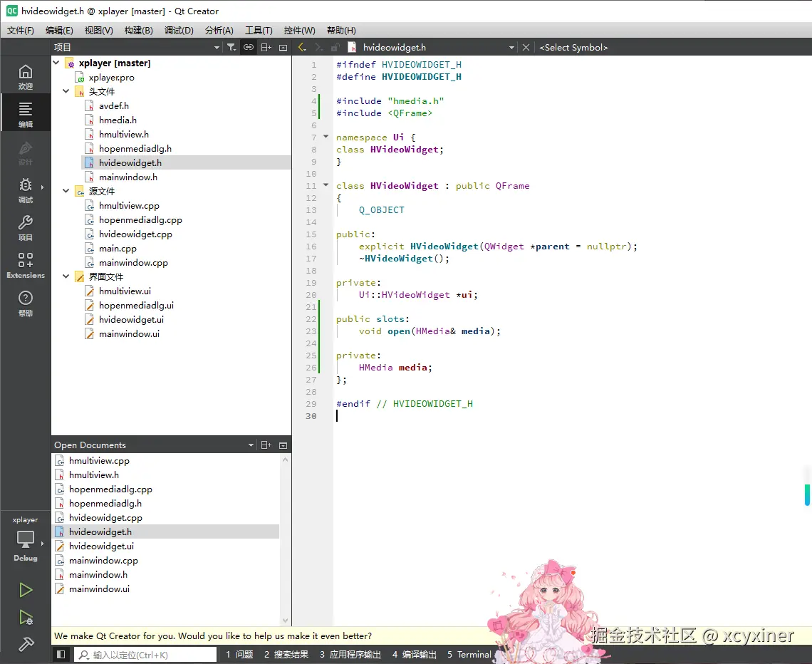Start debugging with the Run-debug icon

coord(26,617)
